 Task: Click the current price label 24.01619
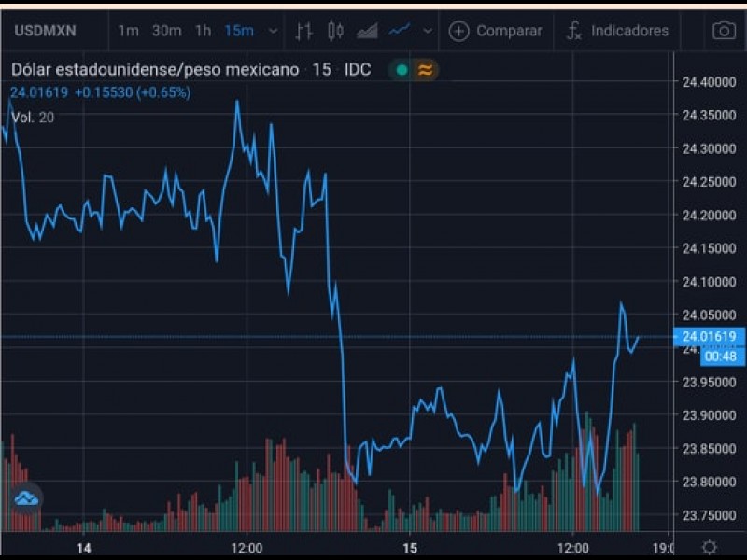pyautogui.click(x=709, y=336)
